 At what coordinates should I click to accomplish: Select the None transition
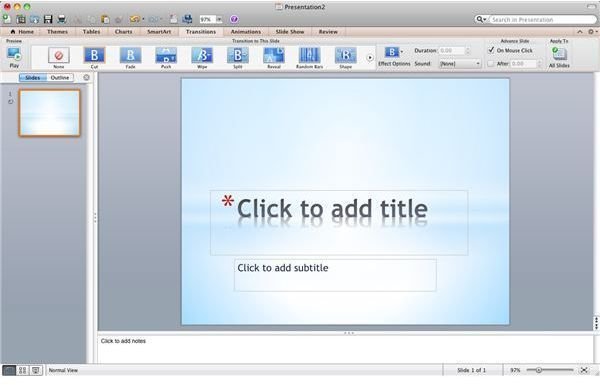coord(59,58)
